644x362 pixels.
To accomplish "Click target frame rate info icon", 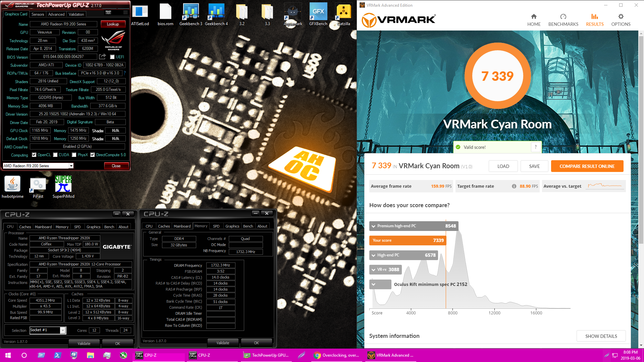I will click(x=514, y=186).
